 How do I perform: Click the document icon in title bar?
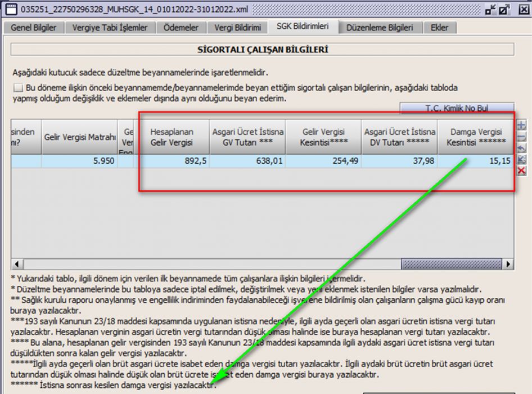(10, 10)
